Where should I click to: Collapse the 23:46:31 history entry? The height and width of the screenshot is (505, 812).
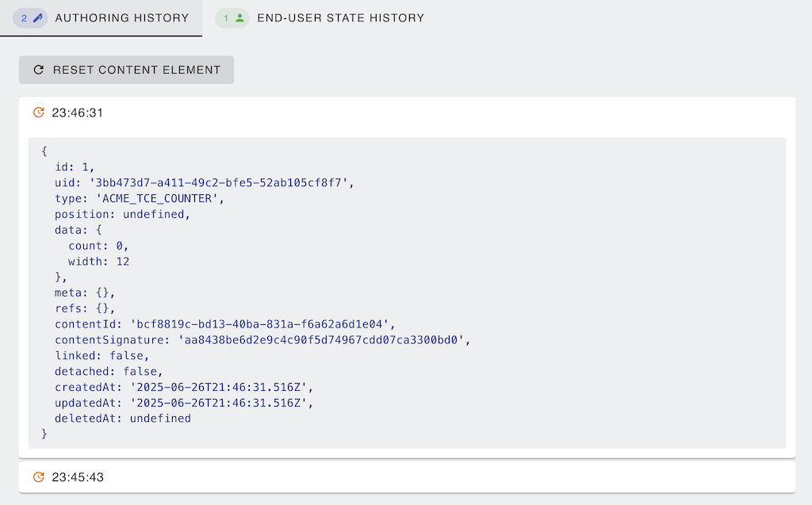tap(407, 113)
